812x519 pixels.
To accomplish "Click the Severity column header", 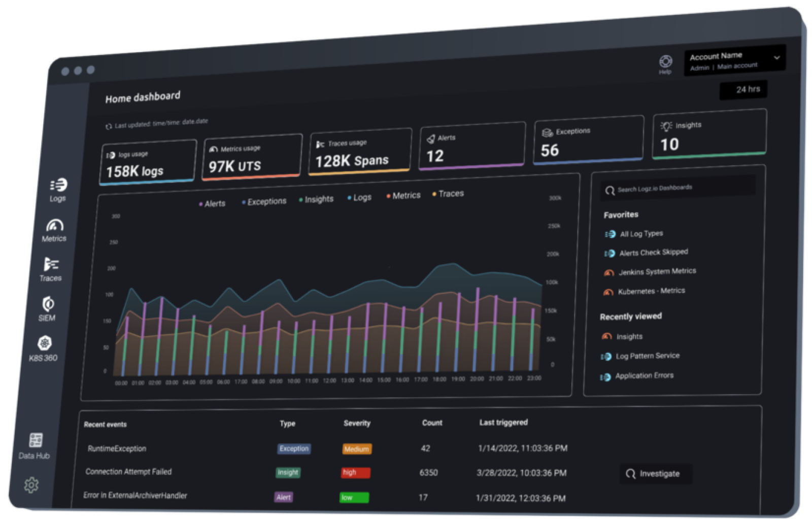I will point(357,423).
